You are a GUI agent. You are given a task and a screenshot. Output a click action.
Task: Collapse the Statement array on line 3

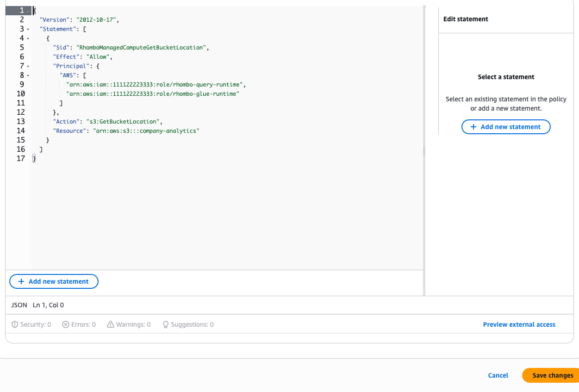point(28,29)
